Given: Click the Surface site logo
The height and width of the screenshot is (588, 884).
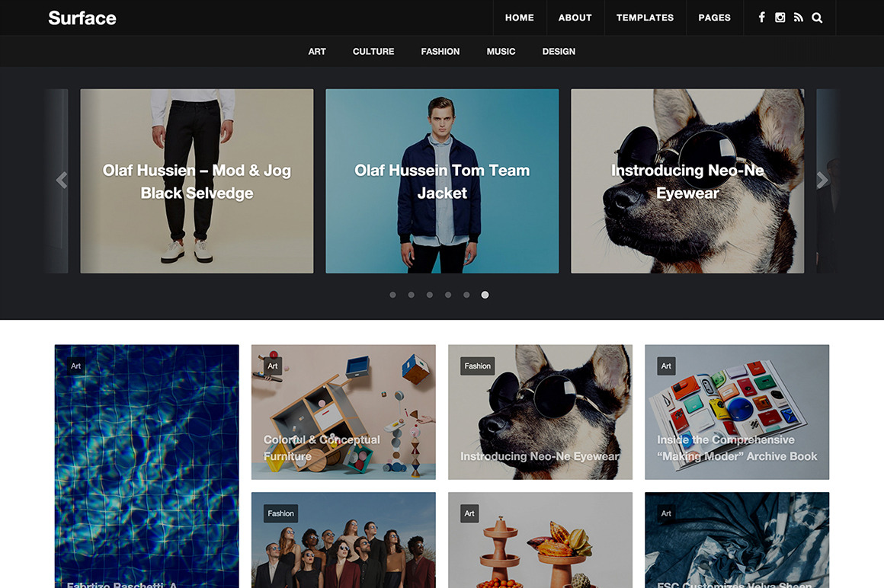Looking at the screenshot, I should tap(82, 18).
